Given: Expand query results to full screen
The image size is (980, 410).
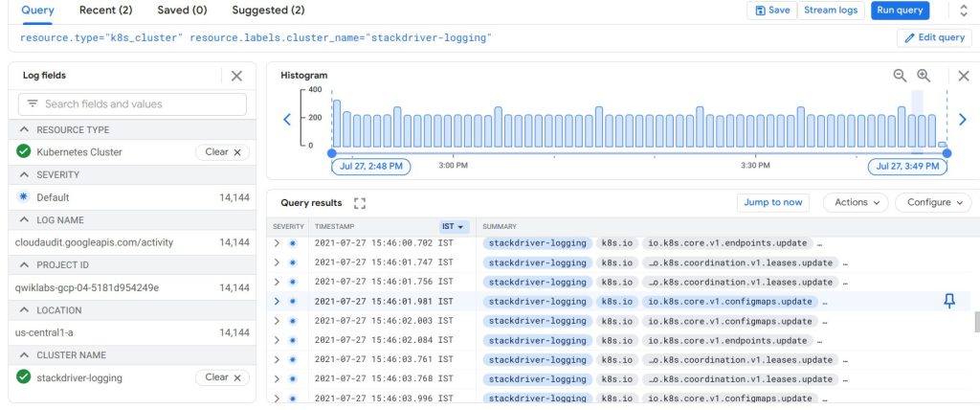Looking at the screenshot, I should (x=360, y=203).
